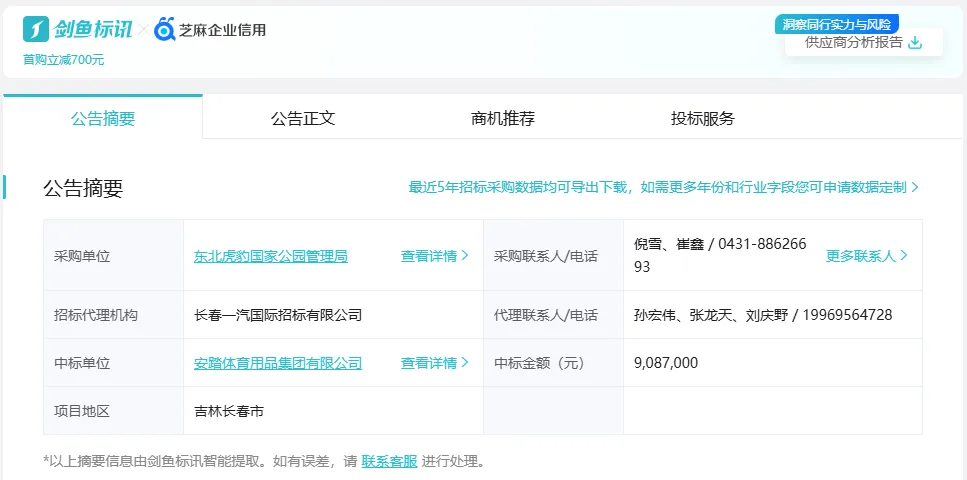Expand 查看详情 for 中标单位 row
This screenshot has width=967, height=480.
click(434, 363)
